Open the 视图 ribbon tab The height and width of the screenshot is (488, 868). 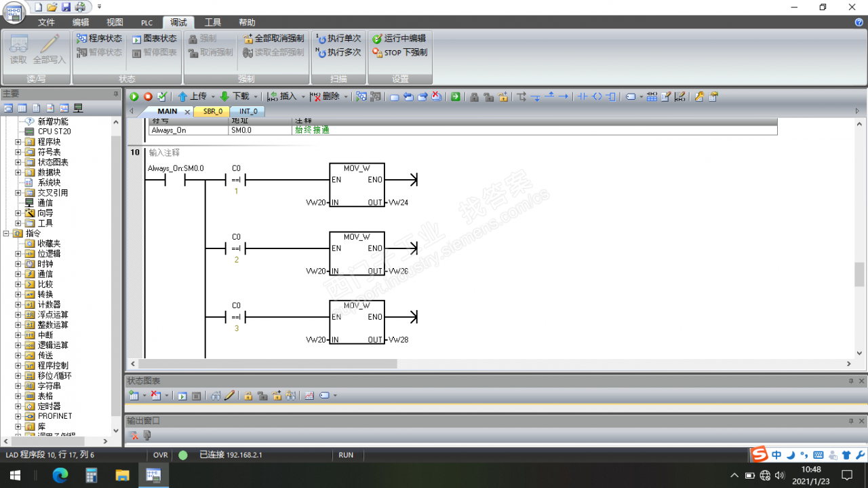[x=115, y=22]
